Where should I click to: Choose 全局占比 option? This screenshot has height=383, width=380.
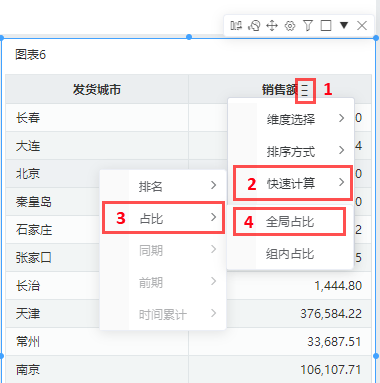pos(289,221)
